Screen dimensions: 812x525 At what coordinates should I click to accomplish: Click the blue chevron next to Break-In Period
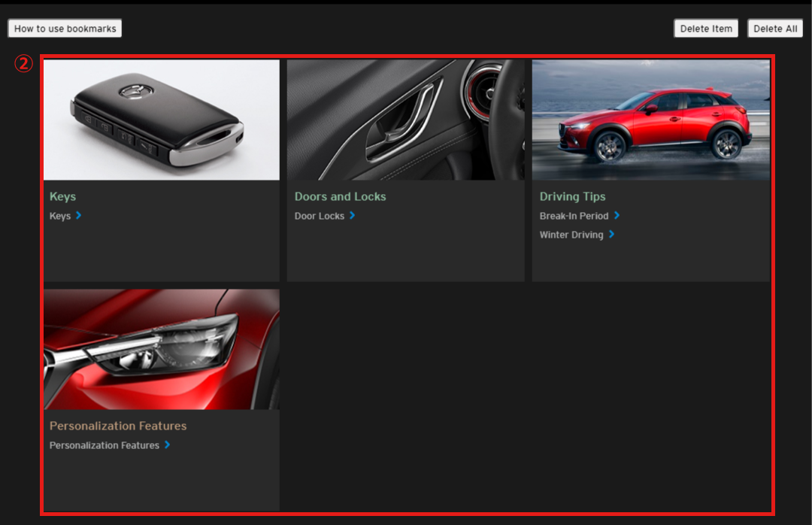[x=617, y=215]
